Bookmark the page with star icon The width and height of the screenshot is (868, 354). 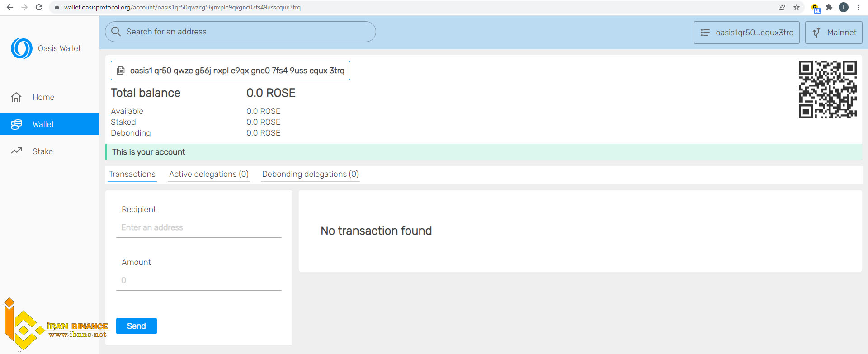point(797,7)
